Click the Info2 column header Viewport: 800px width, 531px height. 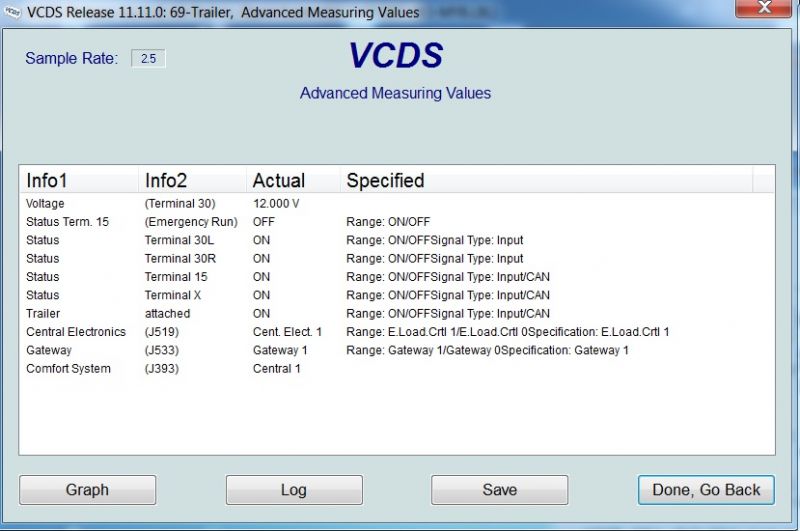[x=192, y=181]
